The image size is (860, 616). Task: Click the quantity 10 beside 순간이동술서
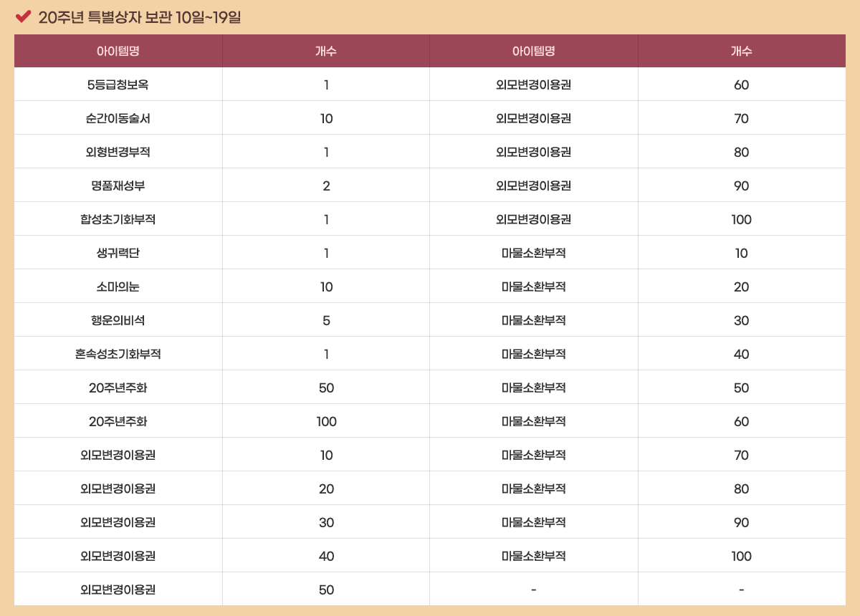click(x=326, y=118)
